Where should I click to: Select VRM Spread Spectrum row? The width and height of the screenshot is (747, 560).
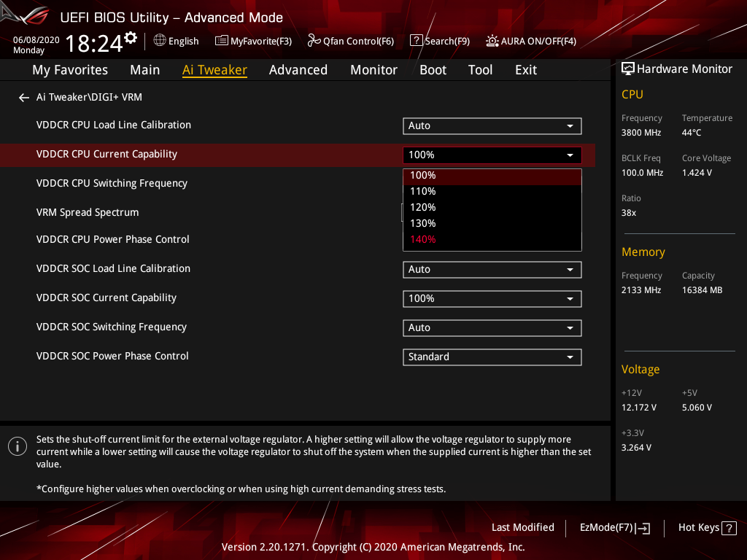click(x=88, y=212)
